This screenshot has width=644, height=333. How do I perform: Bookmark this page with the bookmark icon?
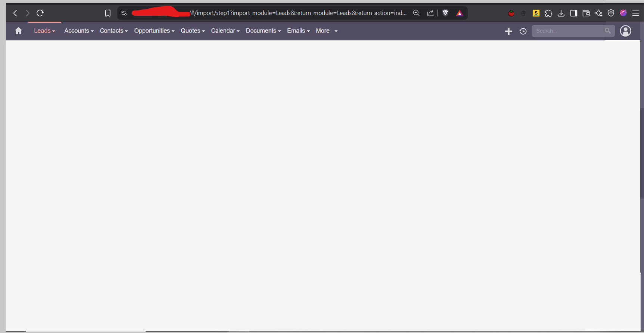pyautogui.click(x=108, y=13)
